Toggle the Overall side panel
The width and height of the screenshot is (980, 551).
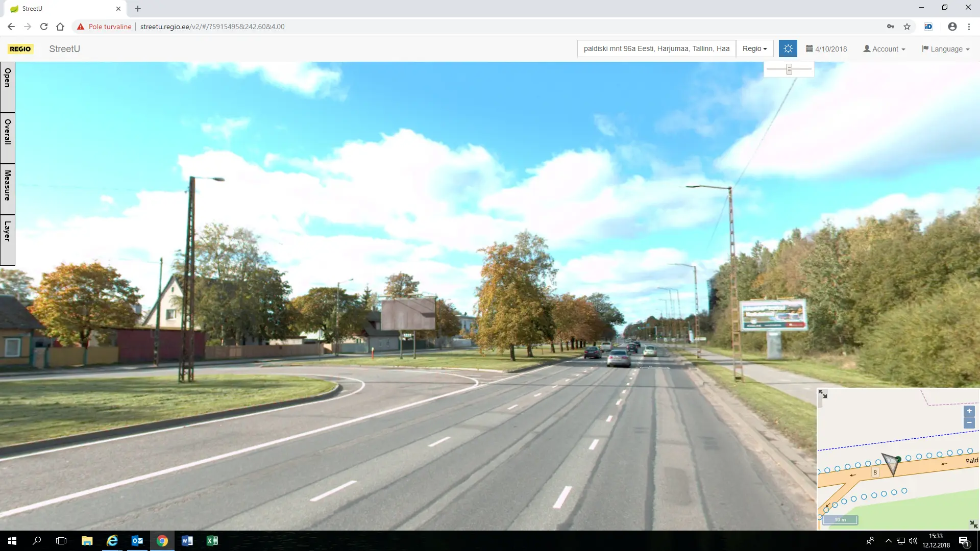click(x=8, y=138)
